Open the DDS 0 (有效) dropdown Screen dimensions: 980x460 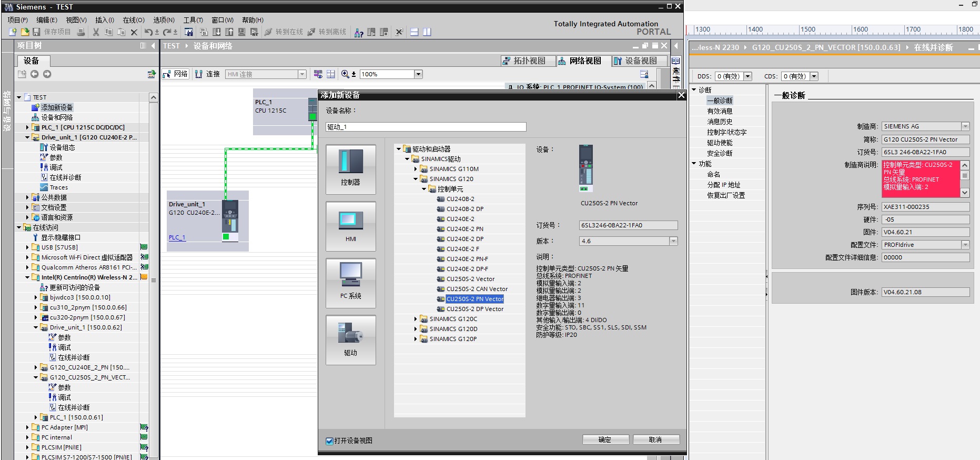point(748,76)
